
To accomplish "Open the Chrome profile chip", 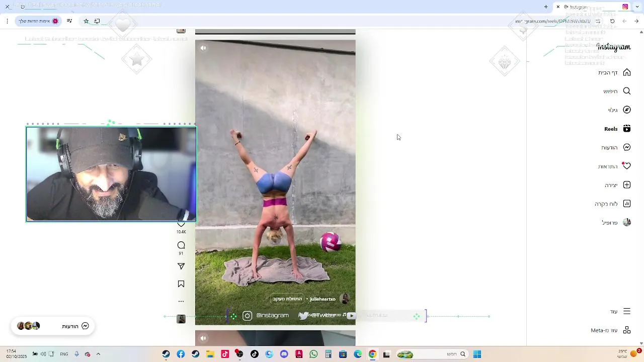I will coord(39,21).
